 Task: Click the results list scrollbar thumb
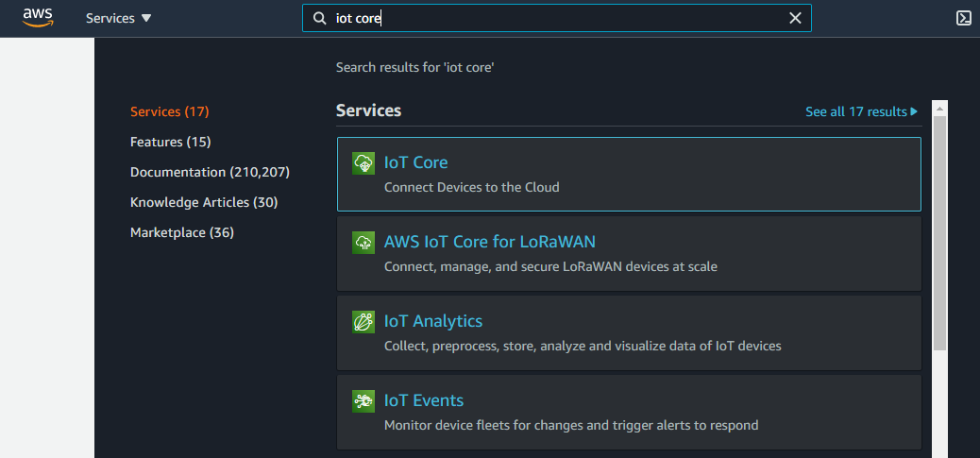939,233
